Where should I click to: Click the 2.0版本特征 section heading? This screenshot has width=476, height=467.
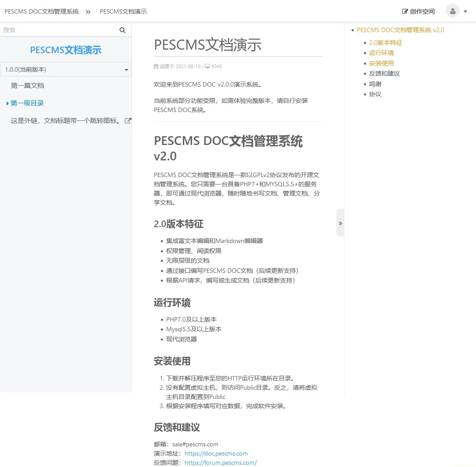[178, 224]
